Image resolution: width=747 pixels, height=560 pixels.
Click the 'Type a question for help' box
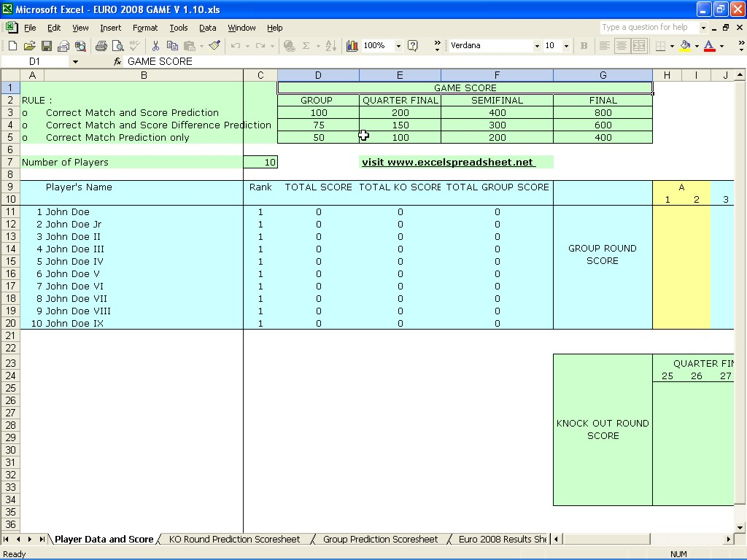click(x=649, y=28)
